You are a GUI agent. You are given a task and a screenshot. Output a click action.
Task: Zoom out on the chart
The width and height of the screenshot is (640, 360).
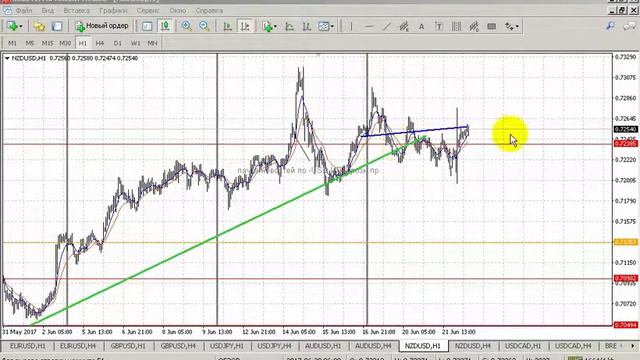[204, 26]
